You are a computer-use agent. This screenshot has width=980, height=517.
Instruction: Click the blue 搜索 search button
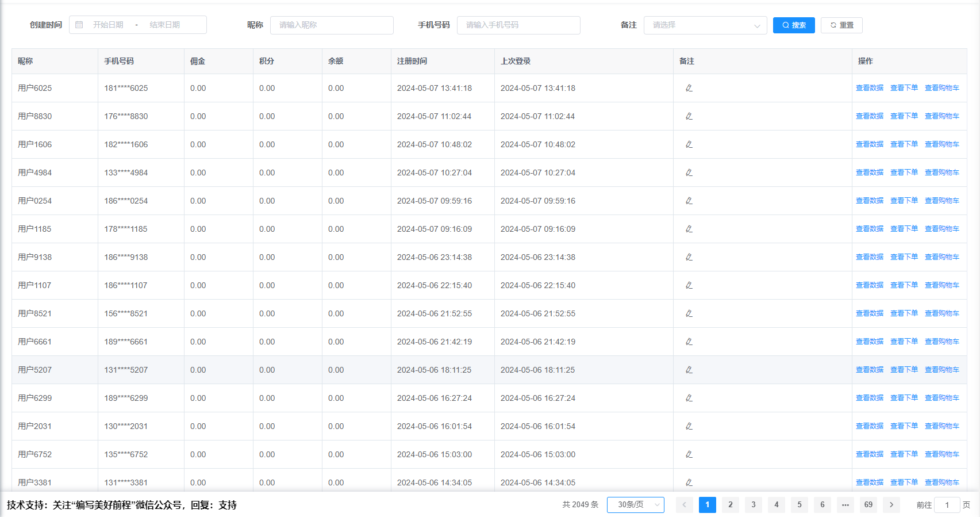(x=793, y=25)
